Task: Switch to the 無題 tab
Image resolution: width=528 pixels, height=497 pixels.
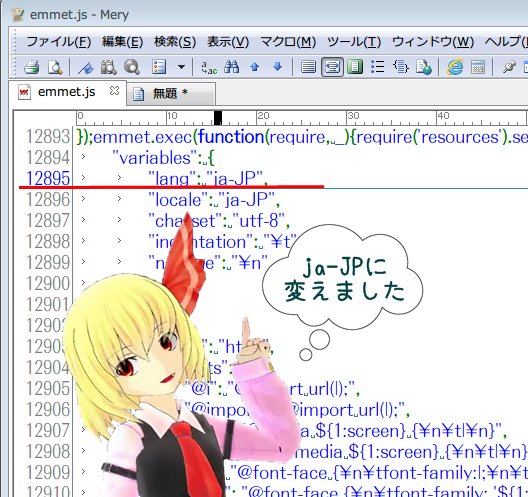Action: point(170,93)
